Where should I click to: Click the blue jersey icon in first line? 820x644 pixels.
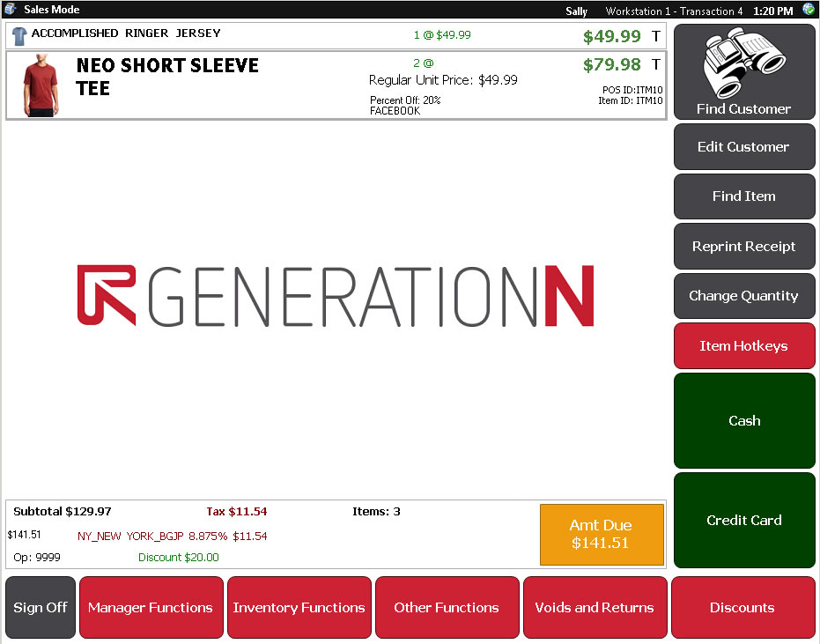pos(18,36)
